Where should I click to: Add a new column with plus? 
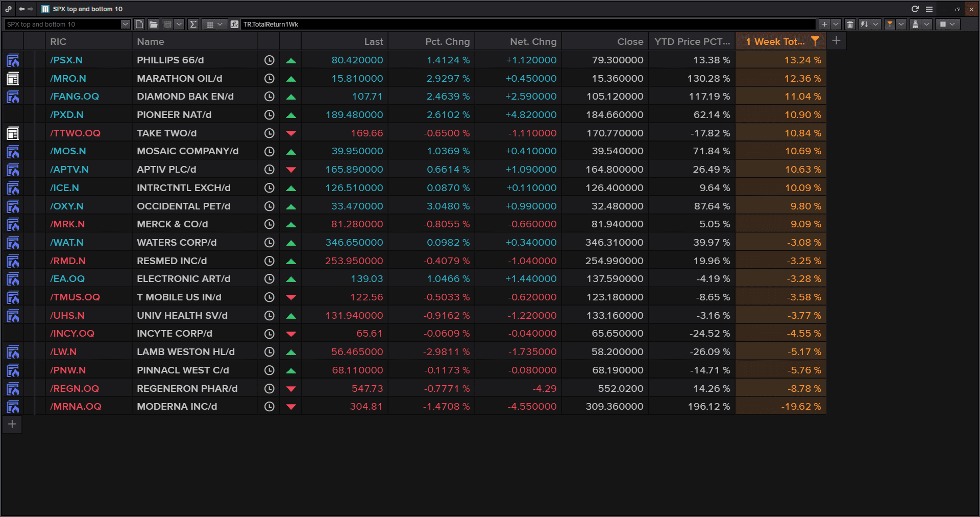[x=836, y=41]
